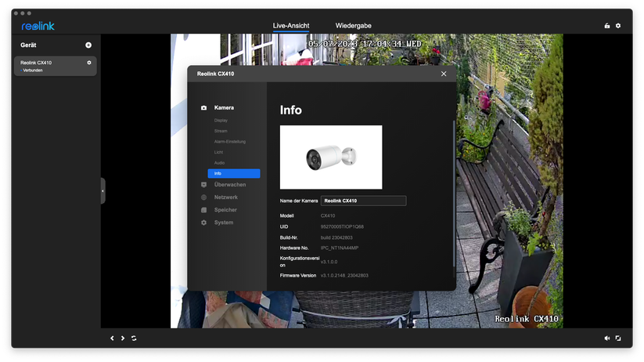Click the camera product image
644x362 pixels.
[331, 157]
